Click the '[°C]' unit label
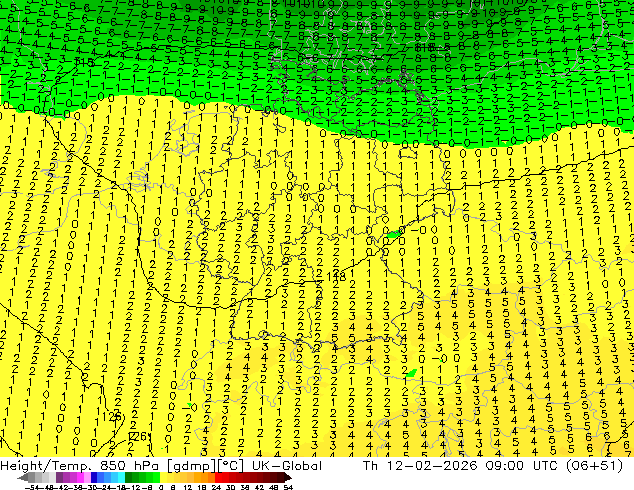634x490 pixels. coord(230,466)
